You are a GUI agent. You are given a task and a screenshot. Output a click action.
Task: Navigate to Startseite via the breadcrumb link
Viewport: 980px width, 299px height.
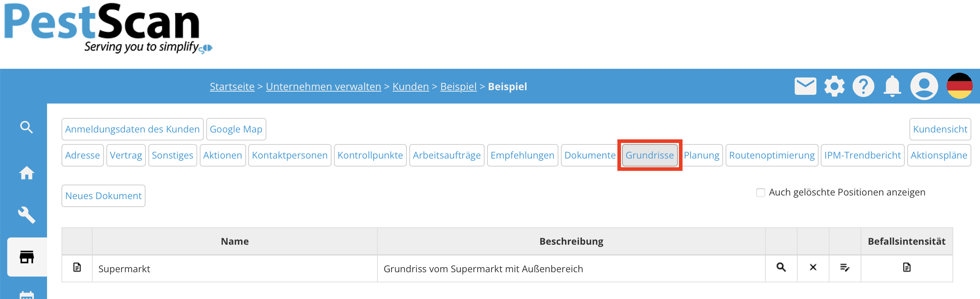click(x=232, y=87)
